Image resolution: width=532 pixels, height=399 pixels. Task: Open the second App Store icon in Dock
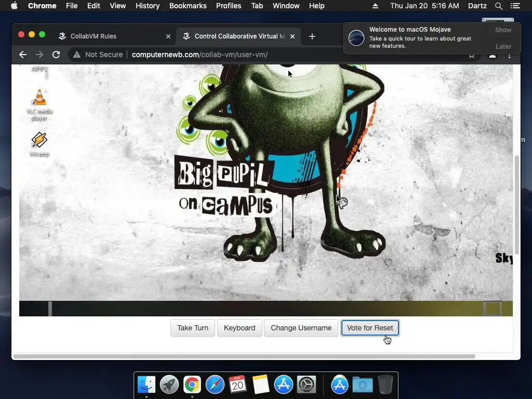coord(340,385)
